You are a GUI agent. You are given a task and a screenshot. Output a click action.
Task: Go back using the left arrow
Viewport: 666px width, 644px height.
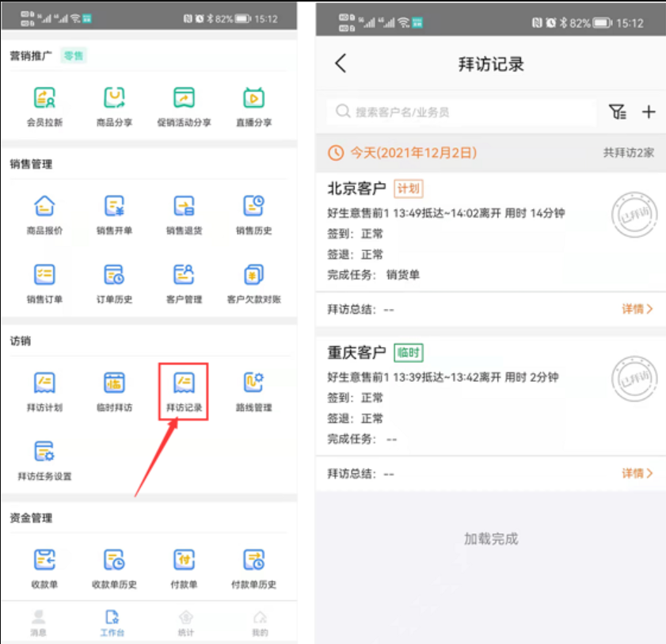[341, 63]
